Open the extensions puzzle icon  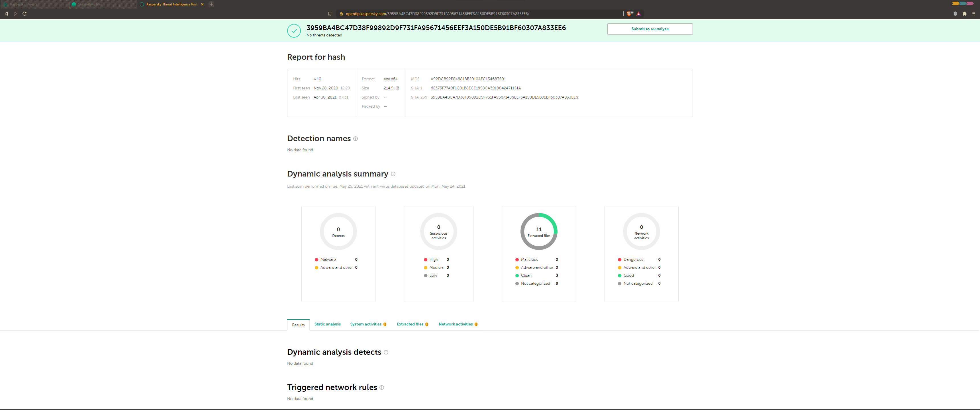[x=964, y=14]
